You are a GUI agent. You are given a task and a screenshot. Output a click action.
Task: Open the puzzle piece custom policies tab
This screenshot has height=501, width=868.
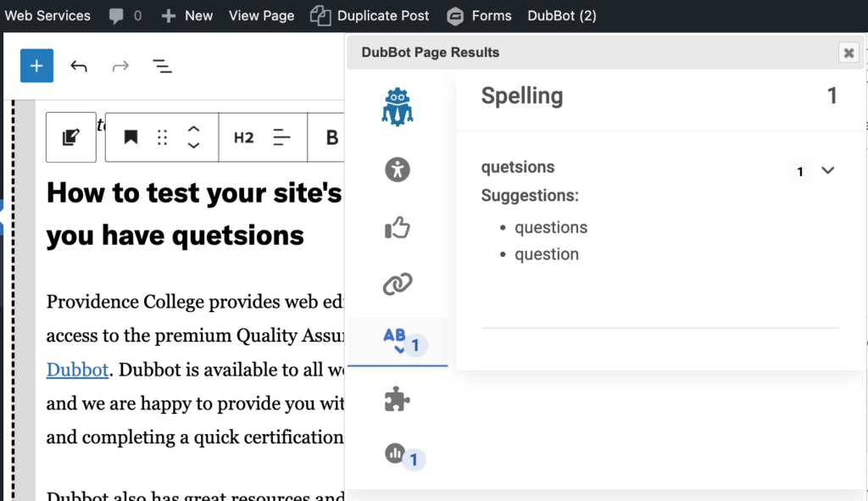(x=398, y=399)
